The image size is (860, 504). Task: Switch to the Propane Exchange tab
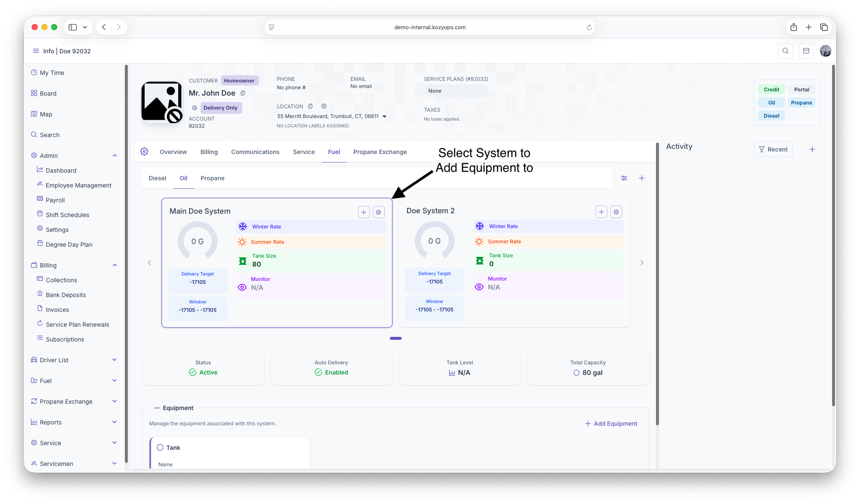380,152
